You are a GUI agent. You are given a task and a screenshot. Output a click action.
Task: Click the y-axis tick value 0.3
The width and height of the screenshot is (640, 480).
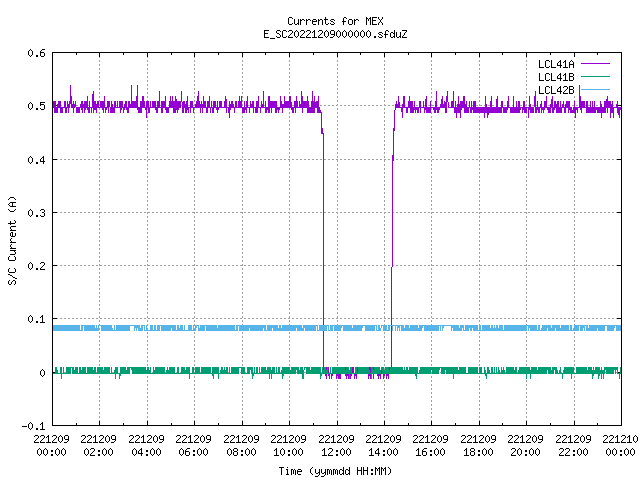36,213
